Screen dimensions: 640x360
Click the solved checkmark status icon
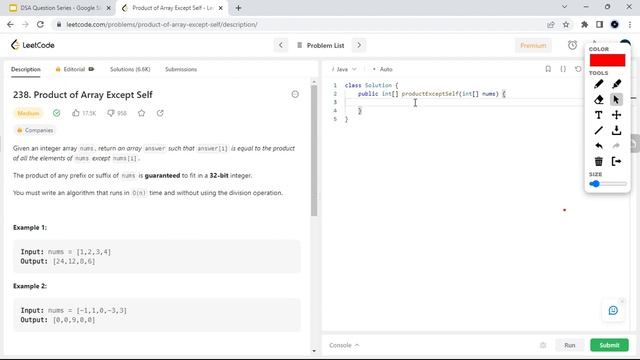pyautogui.click(x=56, y=113)
